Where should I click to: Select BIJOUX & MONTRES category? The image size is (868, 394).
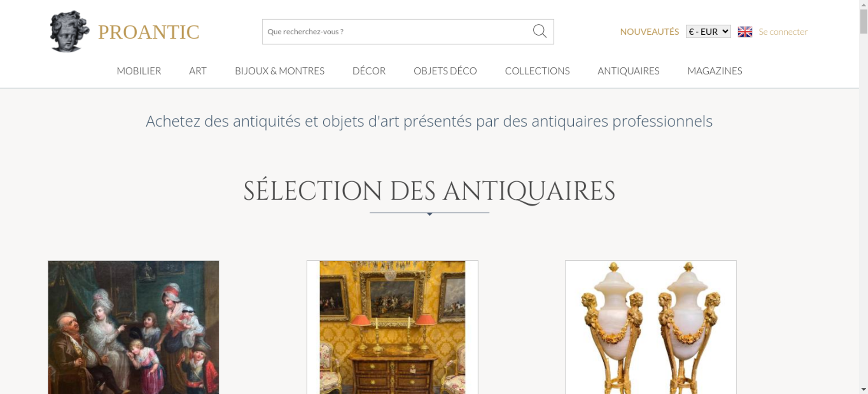pyautogui.click(x=279, y=71)
